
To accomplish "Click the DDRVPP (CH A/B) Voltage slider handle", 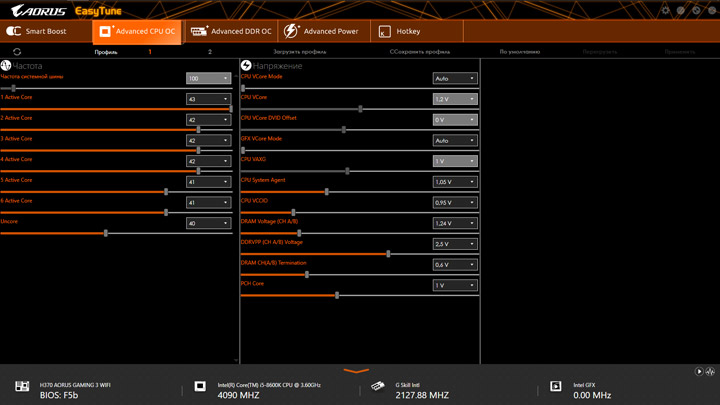I will (x=388, y=254).
